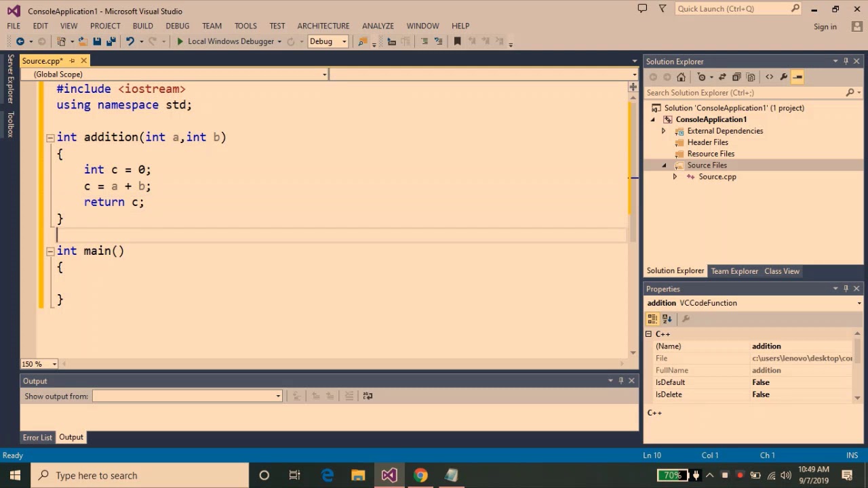
Task: Save the current file with Save icon
Action: (x=97, y=41)
